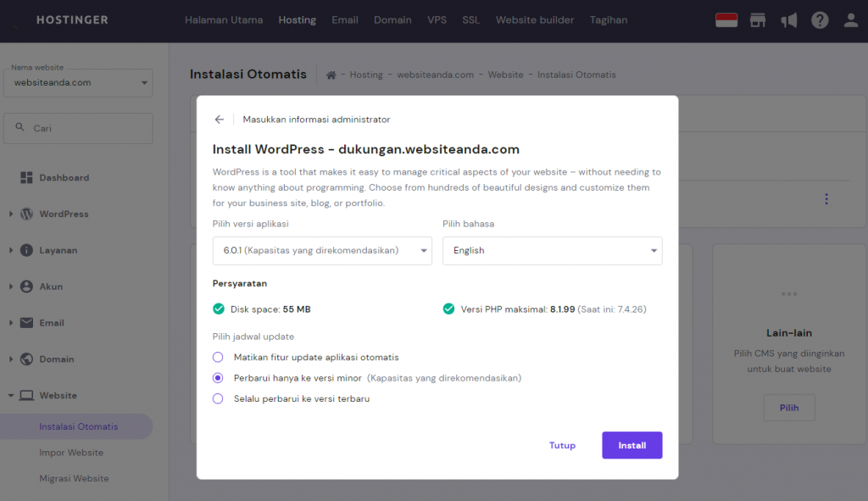Viewport: 868px width, 501px height.
Task: Open the websiteanda.com website selector
Action: (x=78, y=82)
